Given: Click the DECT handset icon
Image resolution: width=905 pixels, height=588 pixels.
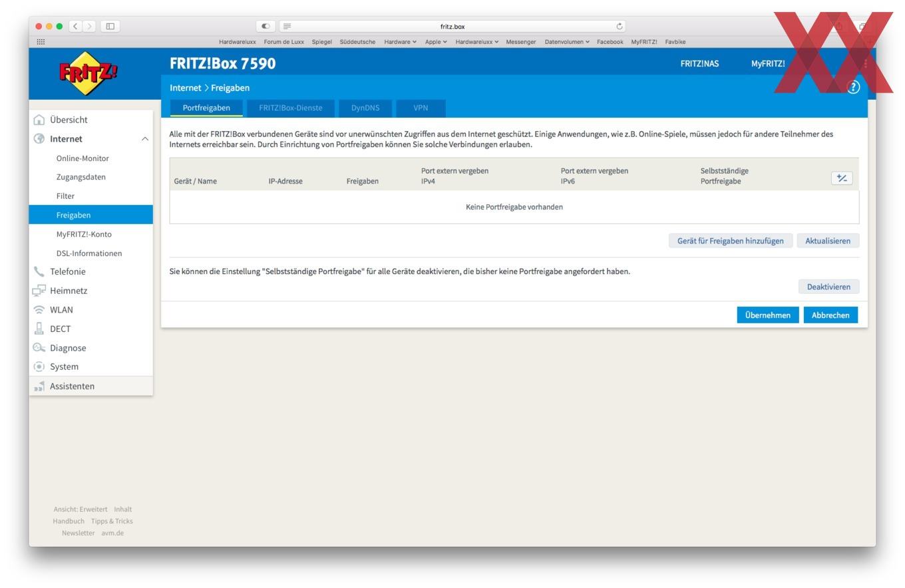Looking at the screenshot, I should coord(39,329).
